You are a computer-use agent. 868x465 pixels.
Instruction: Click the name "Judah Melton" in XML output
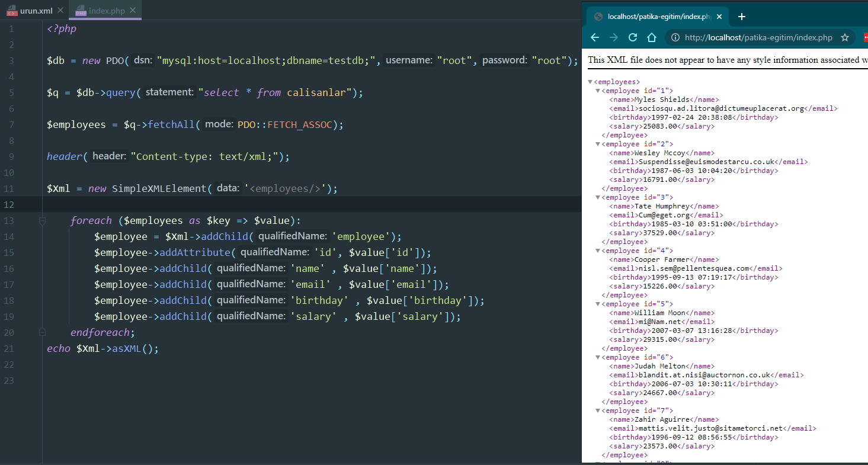(659, 366)
